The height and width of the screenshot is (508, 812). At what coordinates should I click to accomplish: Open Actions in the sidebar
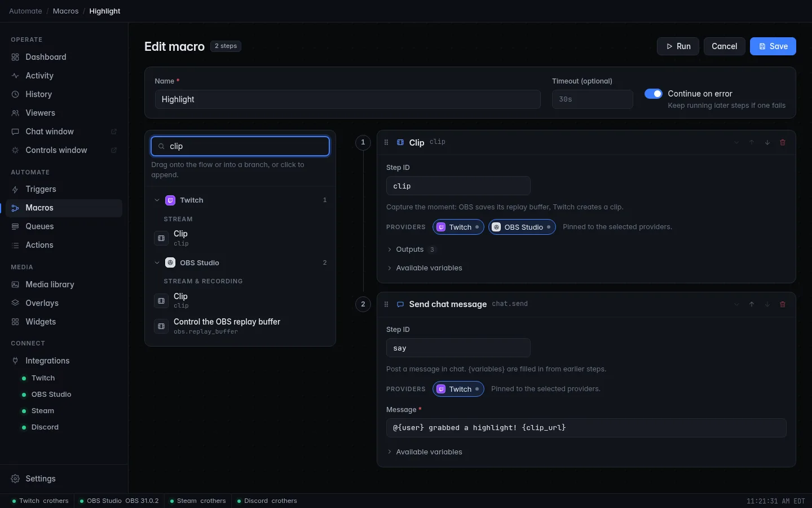[64, 245]
